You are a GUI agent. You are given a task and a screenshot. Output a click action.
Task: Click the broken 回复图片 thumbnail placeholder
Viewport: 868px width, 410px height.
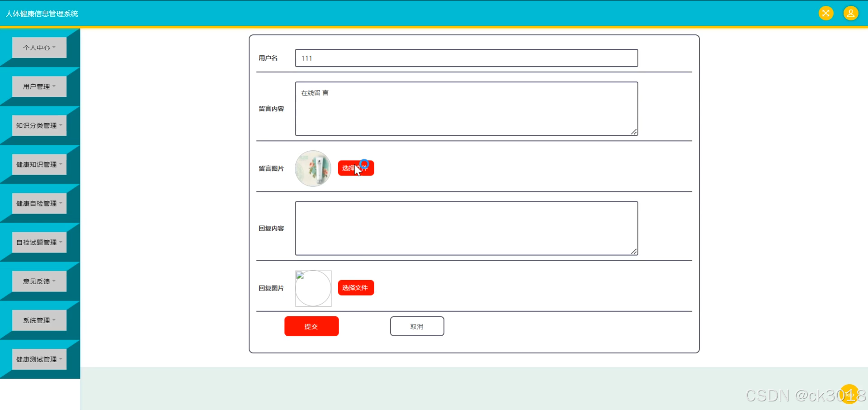[x=313, y=288]
